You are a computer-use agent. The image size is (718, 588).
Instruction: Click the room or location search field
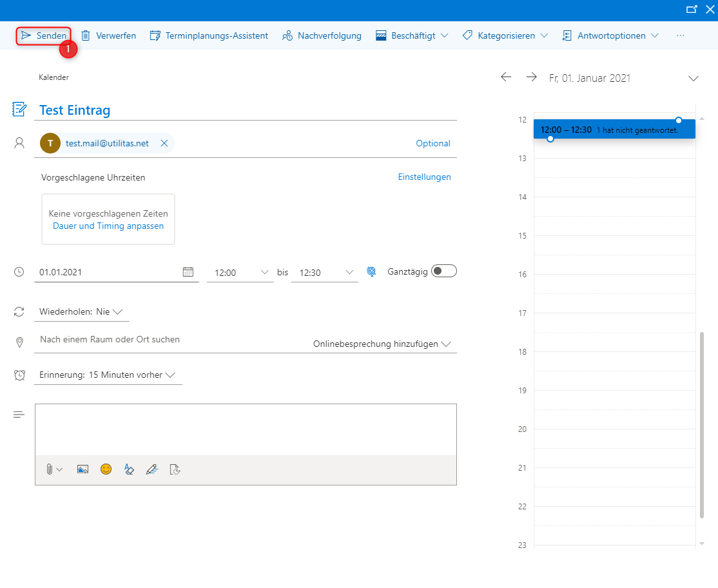[168, 340]
